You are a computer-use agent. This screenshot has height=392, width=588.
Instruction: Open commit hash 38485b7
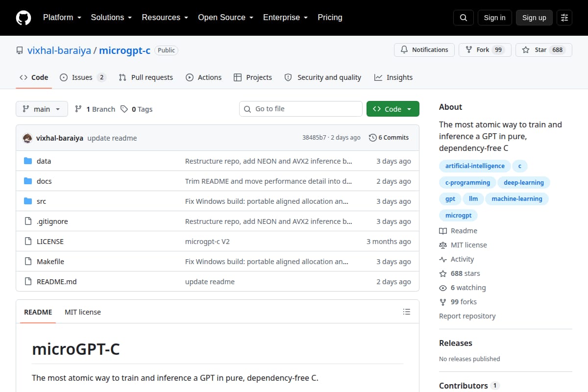coord(314,138)
